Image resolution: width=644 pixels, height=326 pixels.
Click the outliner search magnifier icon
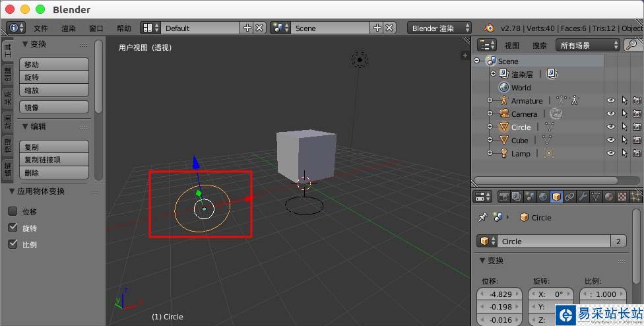pyautogui.click(x=632, y=45)
